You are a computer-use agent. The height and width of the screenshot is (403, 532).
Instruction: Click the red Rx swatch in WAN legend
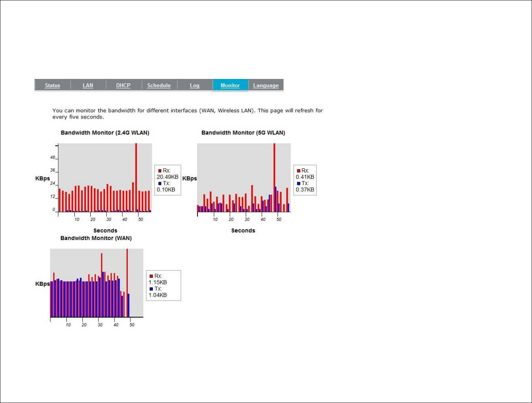[x=151, y=276]
